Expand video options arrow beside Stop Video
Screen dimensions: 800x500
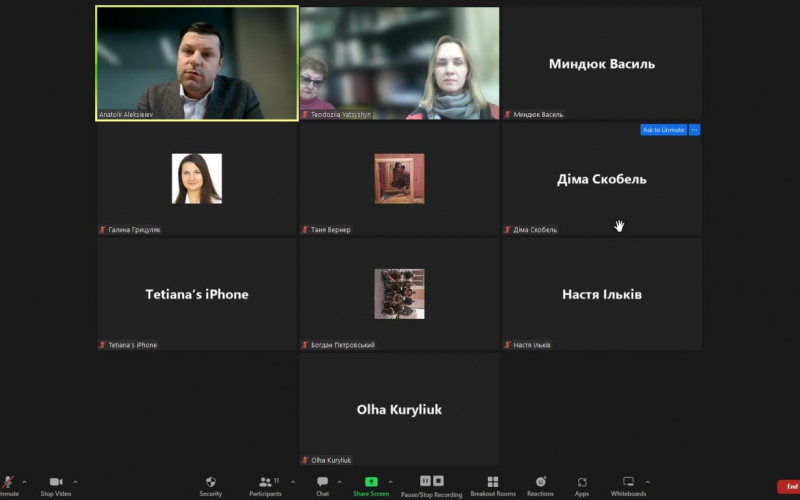pos(75,481)
